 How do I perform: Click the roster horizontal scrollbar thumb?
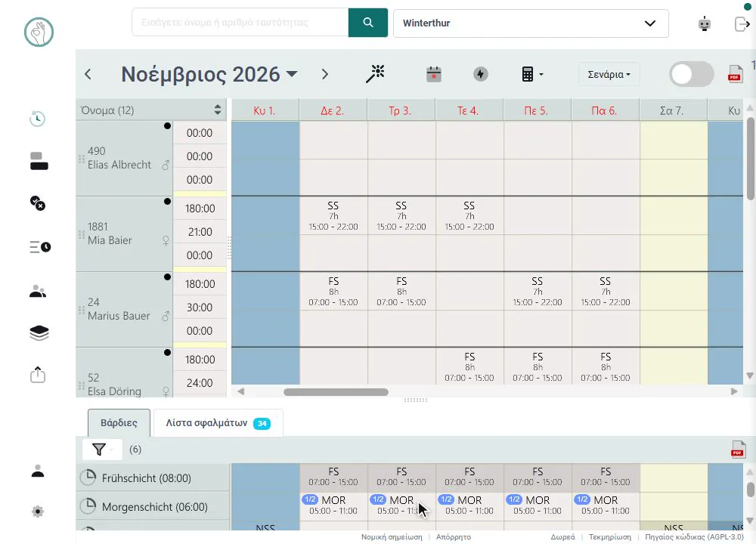click(x=336, y=391)
